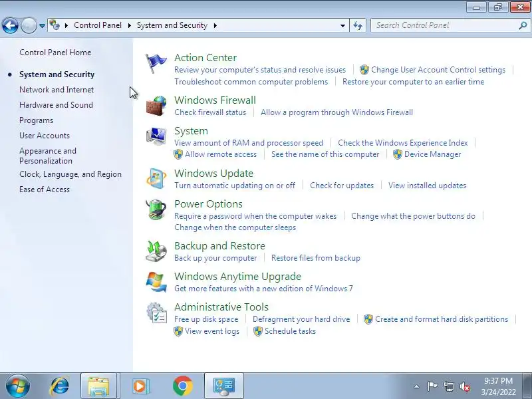The image size is (532, 399).
Task: Open Ease of Access category
Action: 45,190
